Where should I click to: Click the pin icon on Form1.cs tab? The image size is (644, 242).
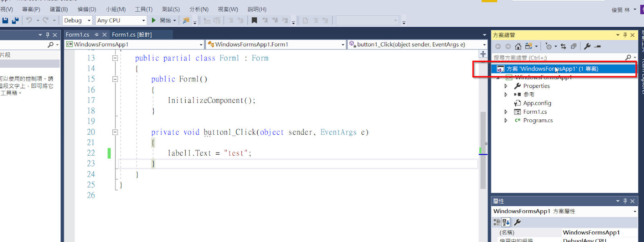(97, 35)
